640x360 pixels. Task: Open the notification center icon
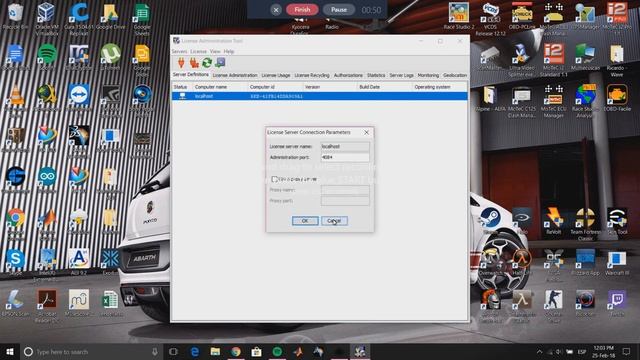627,351
